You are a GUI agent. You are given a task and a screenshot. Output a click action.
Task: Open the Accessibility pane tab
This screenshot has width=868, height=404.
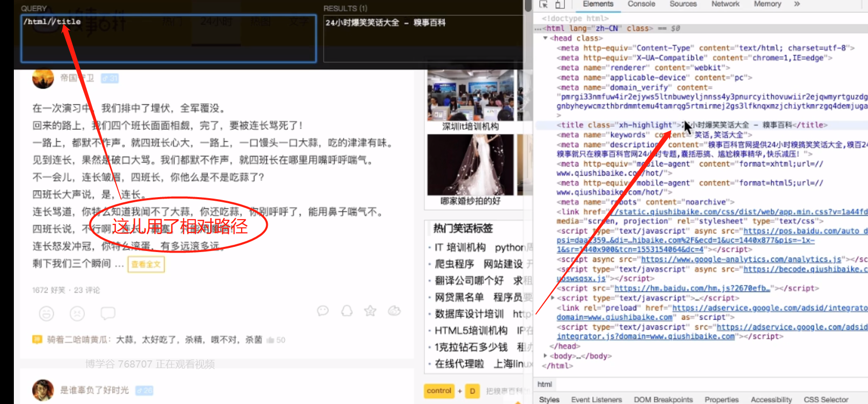pos(771,399)
